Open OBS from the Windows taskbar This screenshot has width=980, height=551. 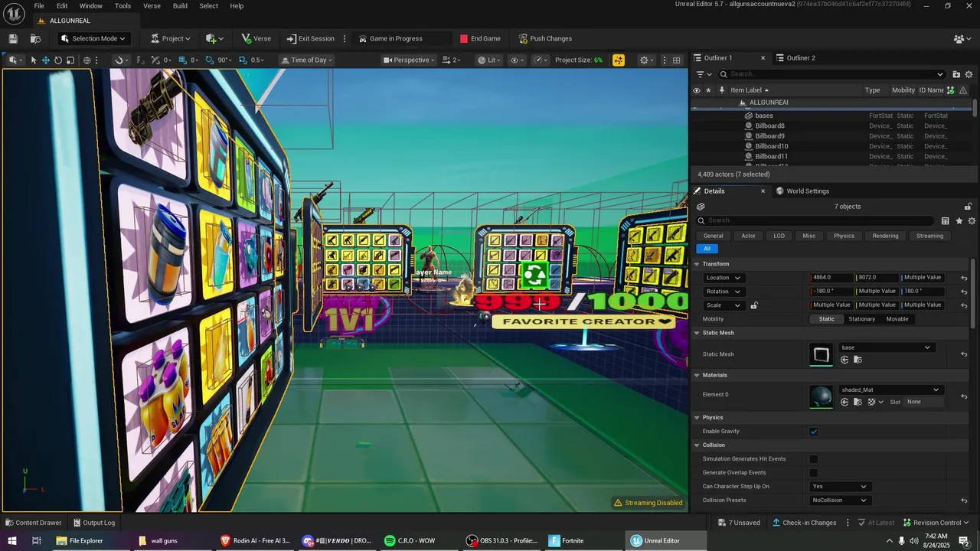(x=502, y=540)
